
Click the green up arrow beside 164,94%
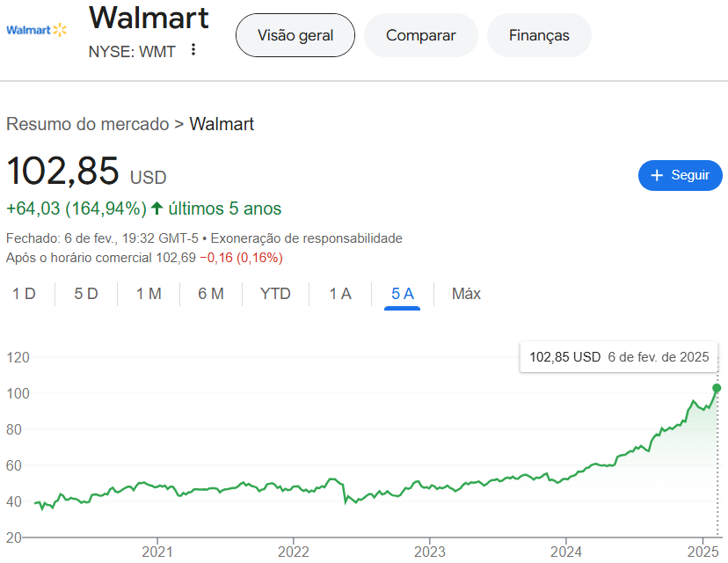click(157, 208)
